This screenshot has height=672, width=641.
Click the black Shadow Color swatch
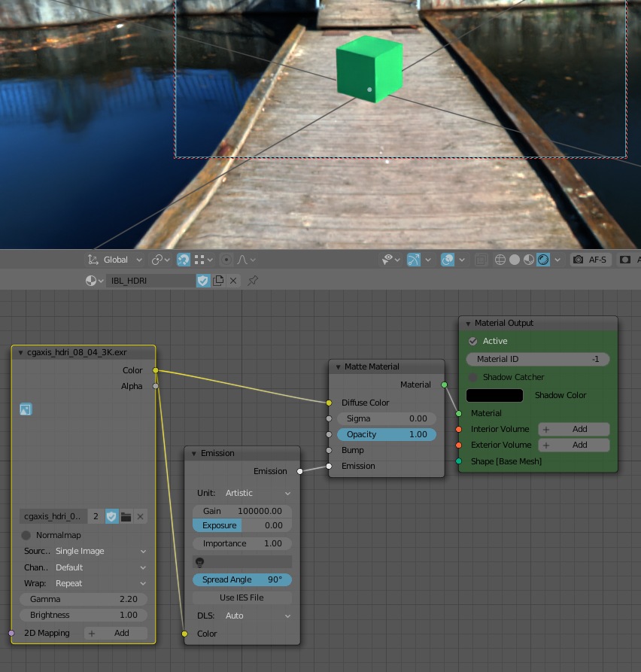point(494,395)
